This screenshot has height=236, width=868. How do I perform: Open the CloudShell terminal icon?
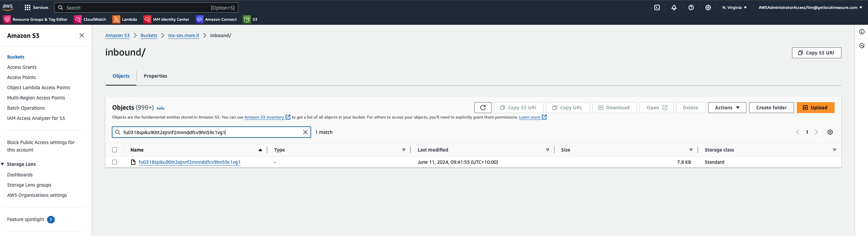tap(657, 7)
